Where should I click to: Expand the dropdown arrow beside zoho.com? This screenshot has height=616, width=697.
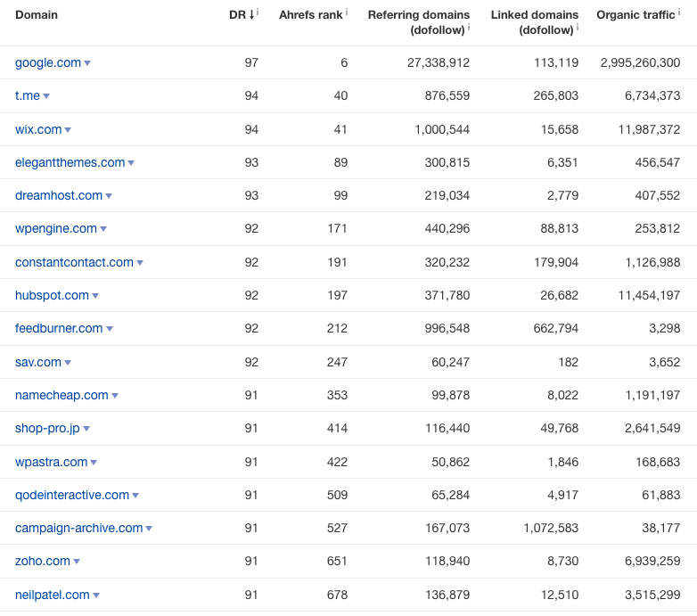point(77,562)
